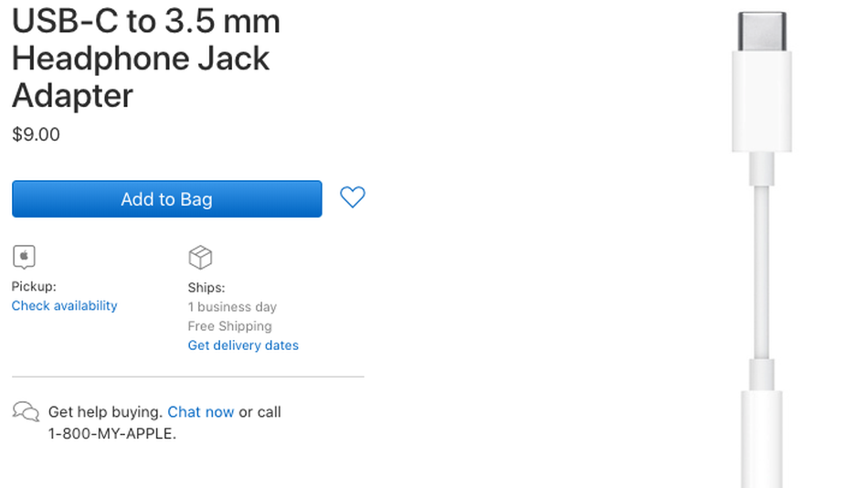
Task: Click the 1-800-MY-APPLE phone number
Action: click(x=111, y=433)
